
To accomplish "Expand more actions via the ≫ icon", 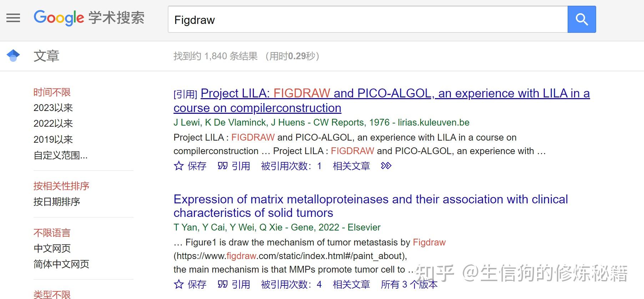I will click(386, 166).
